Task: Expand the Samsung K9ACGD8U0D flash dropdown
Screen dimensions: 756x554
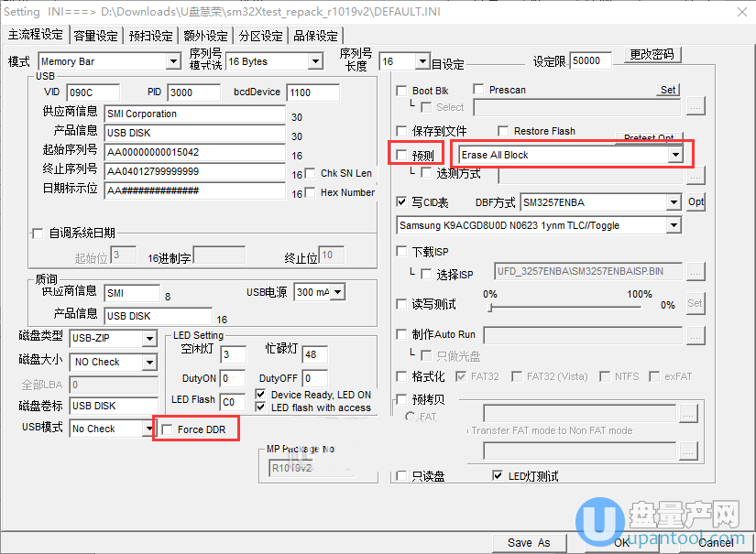Action: (x=674, y=225)
